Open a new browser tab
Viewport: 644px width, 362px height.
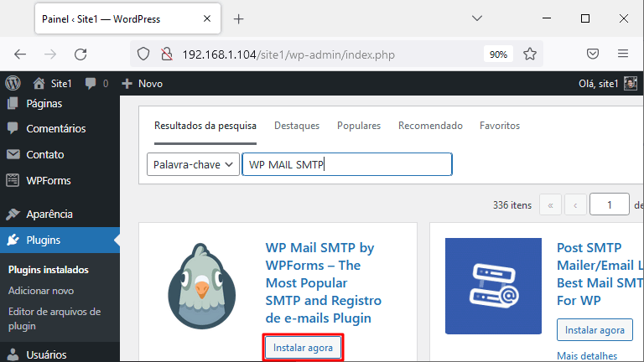(x=238, y=19)
